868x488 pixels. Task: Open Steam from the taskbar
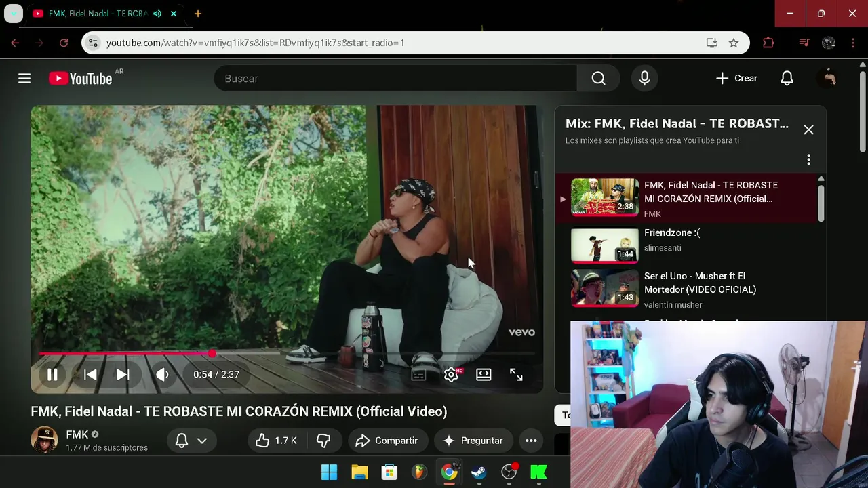click(479, 472)
